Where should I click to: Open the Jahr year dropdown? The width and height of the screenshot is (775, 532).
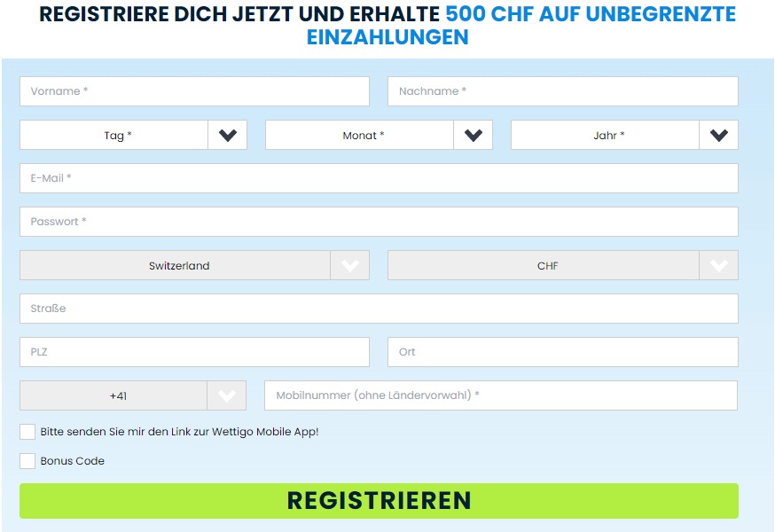point(720,135)
